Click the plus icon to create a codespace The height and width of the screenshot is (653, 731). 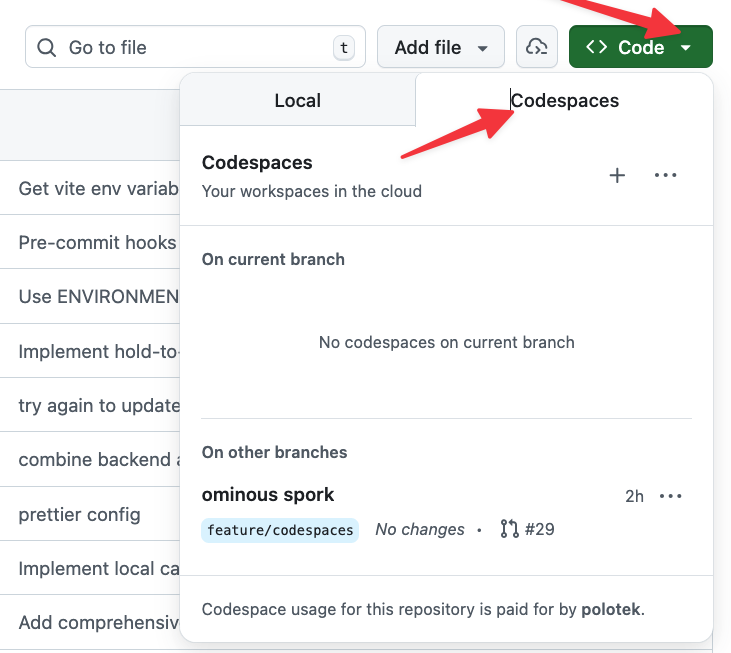tap(617, 176)
